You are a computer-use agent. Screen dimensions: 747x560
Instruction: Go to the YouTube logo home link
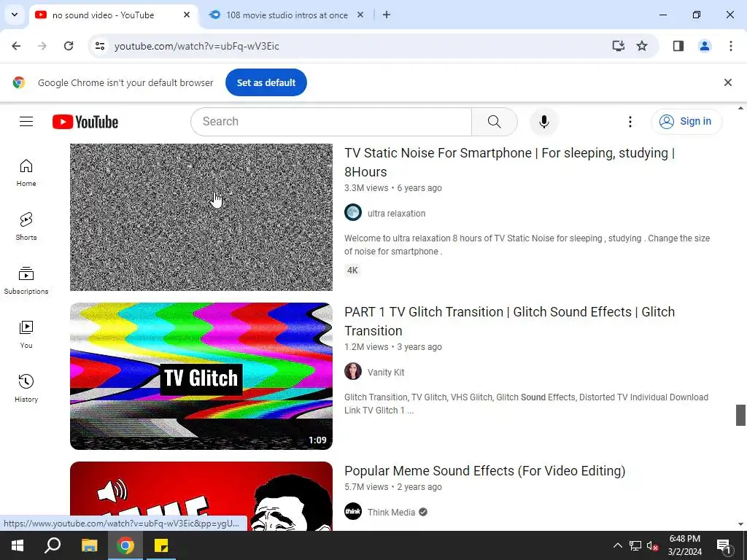click(x=85, y=122)
